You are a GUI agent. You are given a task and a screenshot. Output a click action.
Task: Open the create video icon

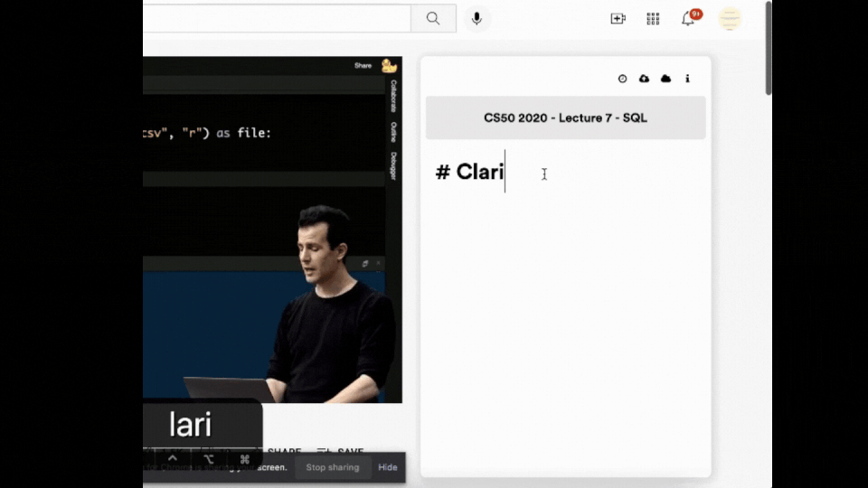click(618, 18)
